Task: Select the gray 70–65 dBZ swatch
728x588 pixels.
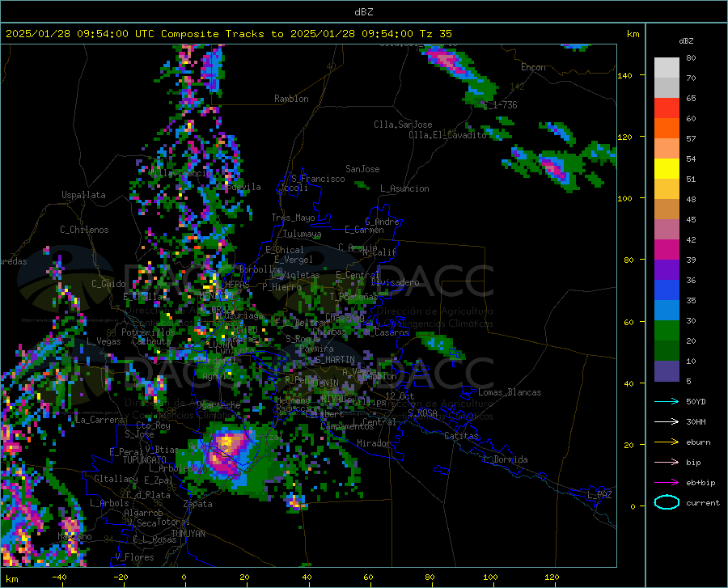Action: click(x=667, y=88)
